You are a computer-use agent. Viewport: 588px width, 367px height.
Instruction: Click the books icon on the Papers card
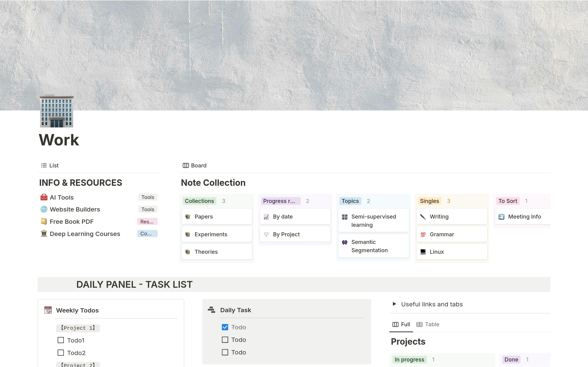click(188, 216)
